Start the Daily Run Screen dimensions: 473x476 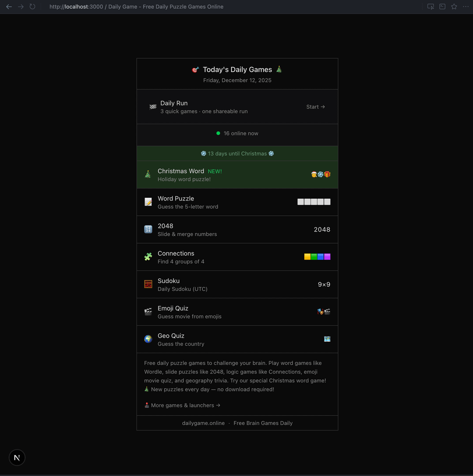315,107
